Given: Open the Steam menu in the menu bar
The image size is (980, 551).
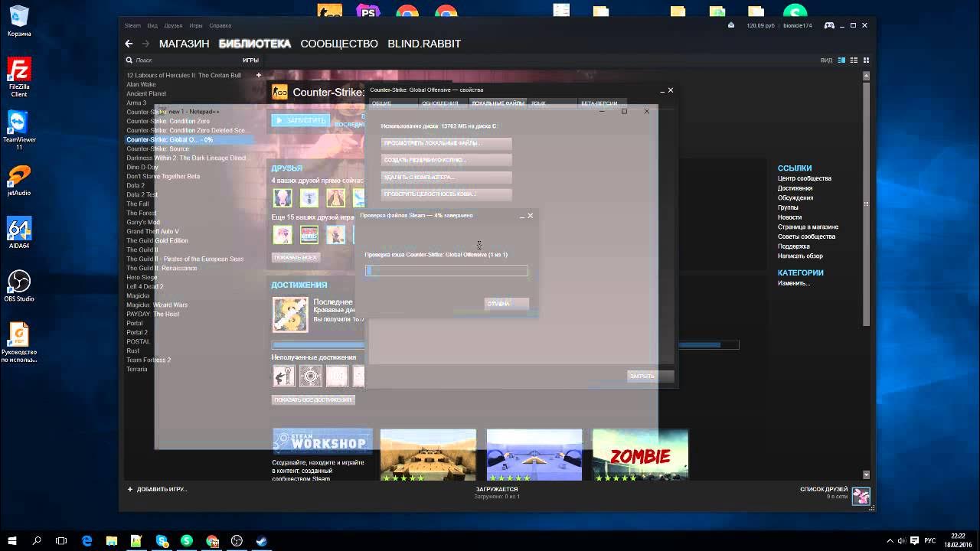Looking at the screenshot, I should click(133, 25).
